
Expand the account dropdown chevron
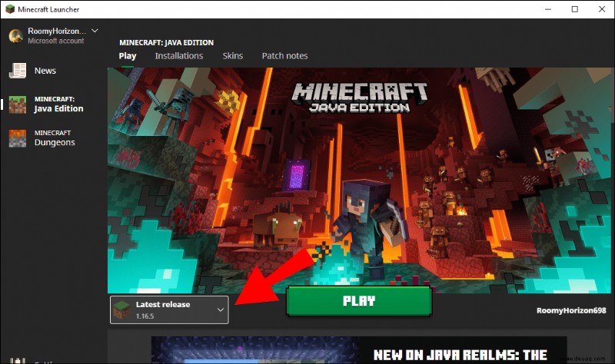95,31
